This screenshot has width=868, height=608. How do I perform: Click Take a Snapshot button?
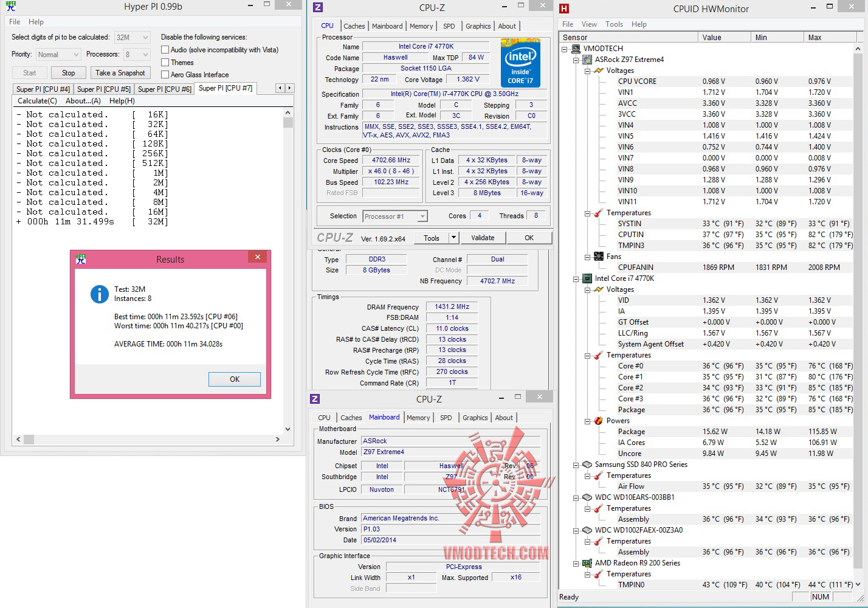[x=120, y=73]
